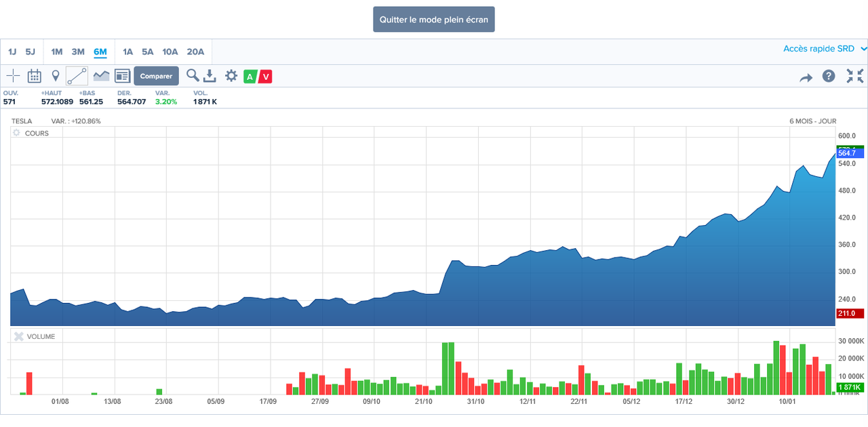This screenshot has width=868, height=427.
Task: Choose the 5A period
Action: click(148, 52)
